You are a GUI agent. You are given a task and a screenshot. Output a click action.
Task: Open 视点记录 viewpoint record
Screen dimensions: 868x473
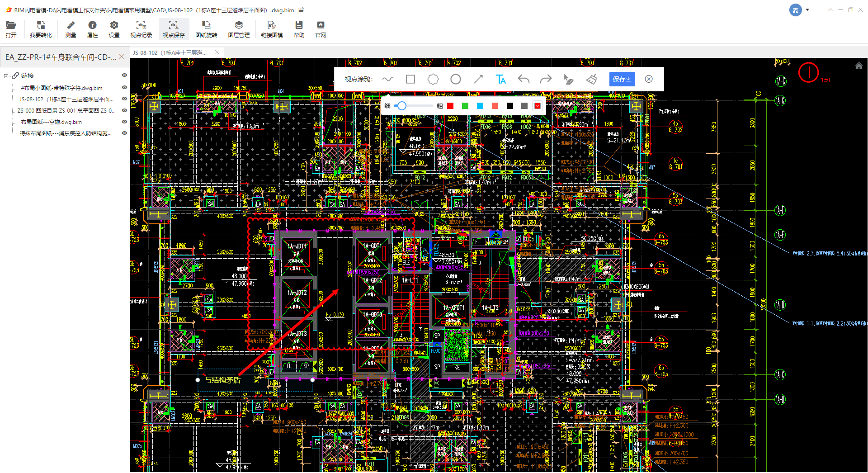(x=141, y=29)
